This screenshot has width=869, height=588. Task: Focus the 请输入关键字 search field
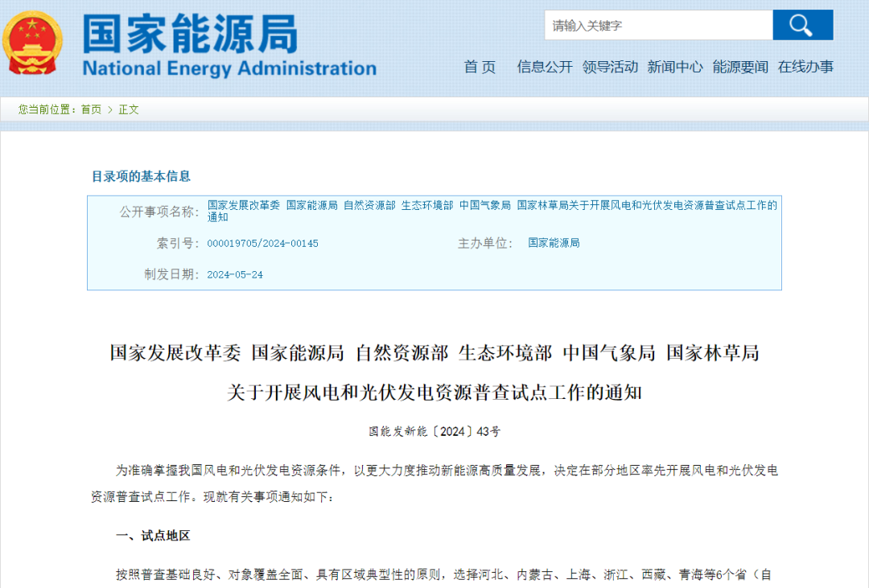coord(657,26)
